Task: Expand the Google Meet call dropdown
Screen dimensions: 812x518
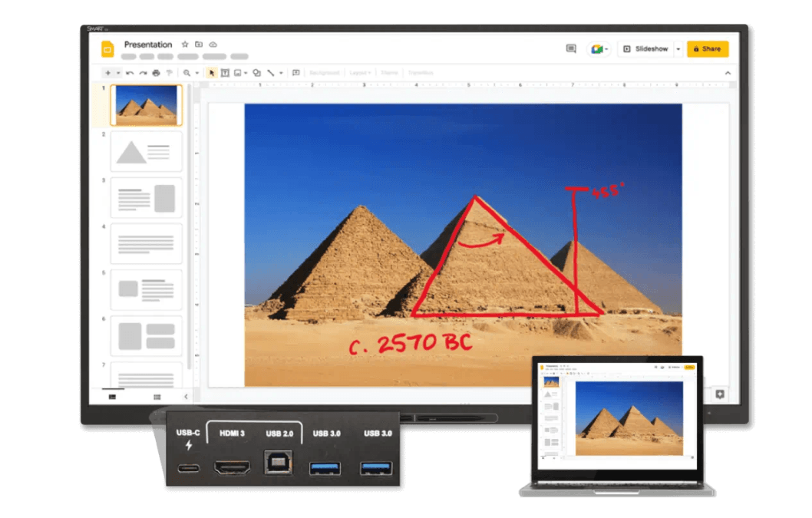Action: [606, 49]
